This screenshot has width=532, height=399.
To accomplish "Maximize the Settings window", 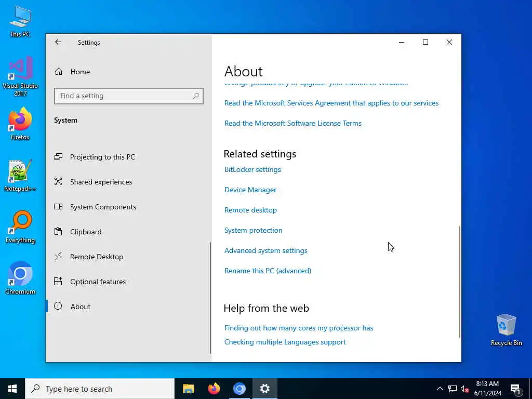I will [x=425, y=42].
